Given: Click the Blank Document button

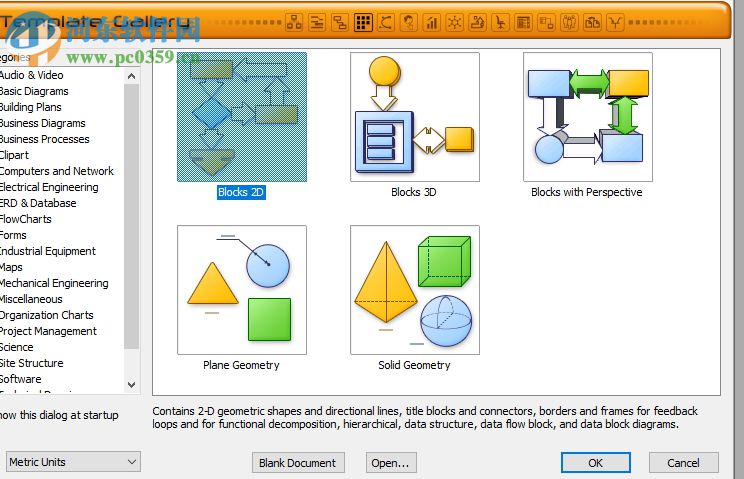Looking at the screenshot, I should (298, 463).
